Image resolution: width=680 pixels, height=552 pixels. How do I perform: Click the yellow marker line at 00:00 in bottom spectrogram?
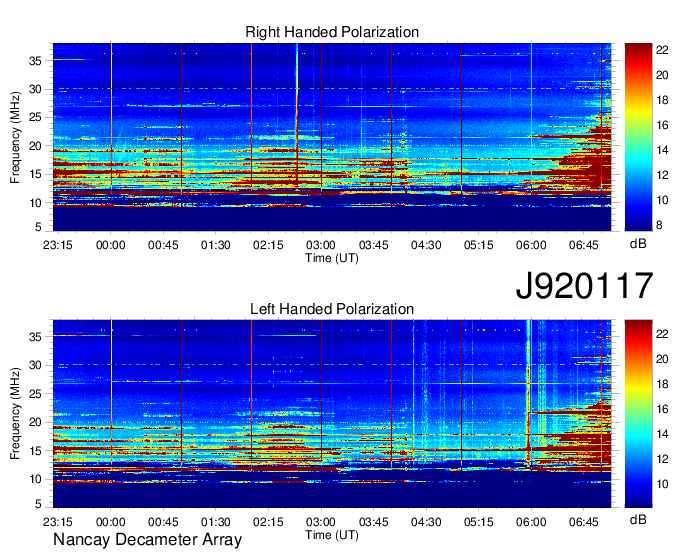(x=111, y=392)
